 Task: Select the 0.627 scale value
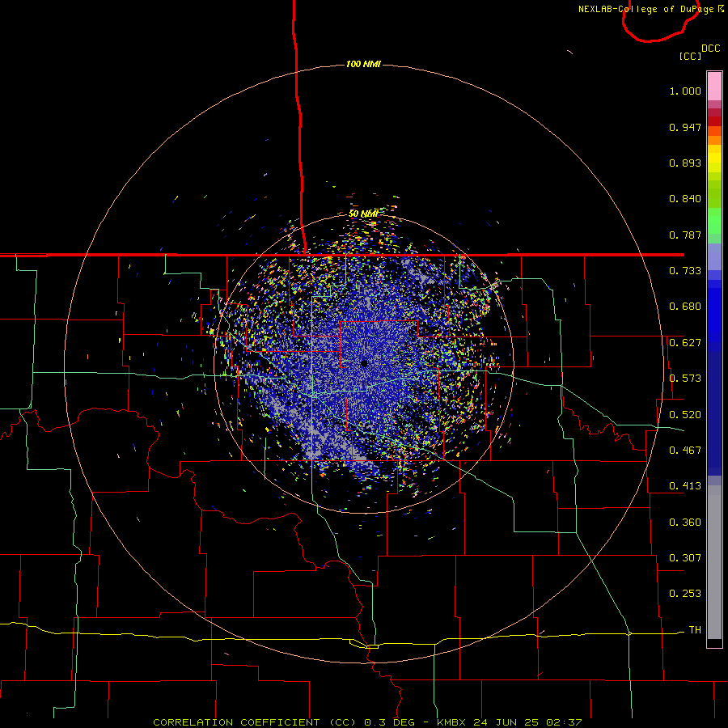[685, 343]
